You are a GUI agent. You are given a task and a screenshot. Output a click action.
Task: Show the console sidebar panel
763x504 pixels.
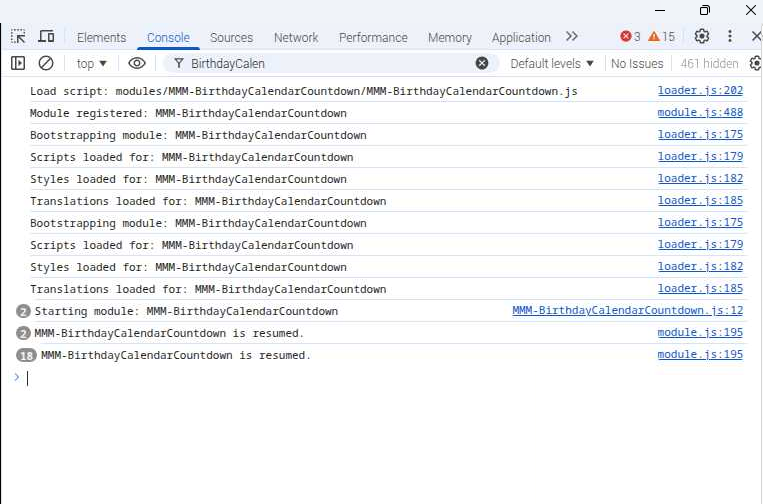pos(18,63)
